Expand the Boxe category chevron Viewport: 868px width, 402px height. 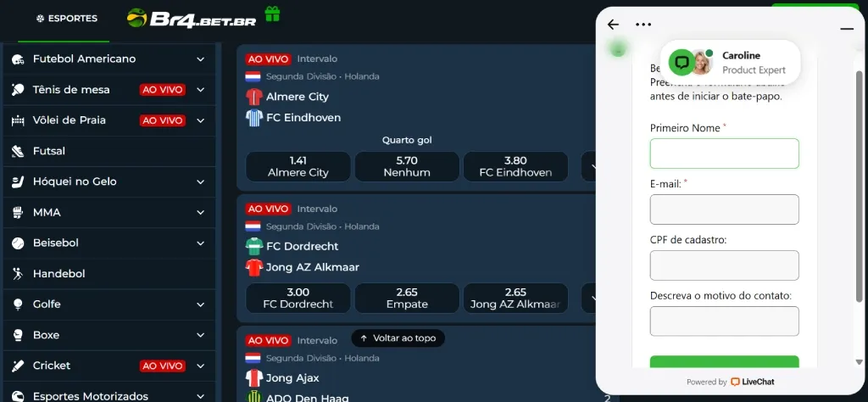[200, 335]
